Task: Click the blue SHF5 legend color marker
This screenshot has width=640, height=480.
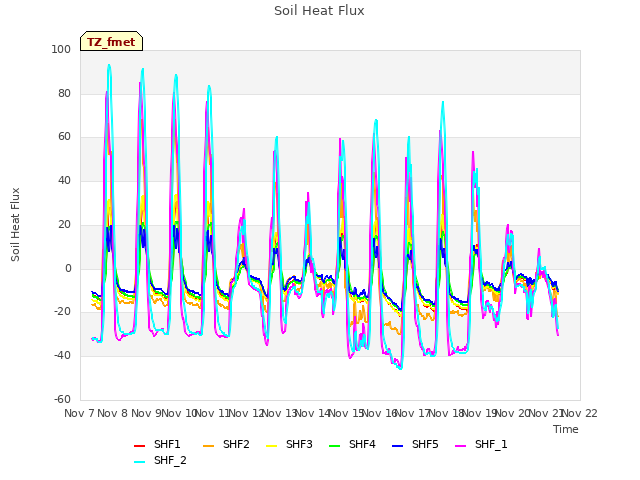Action: pyautogui.click(x=398, y=445)
